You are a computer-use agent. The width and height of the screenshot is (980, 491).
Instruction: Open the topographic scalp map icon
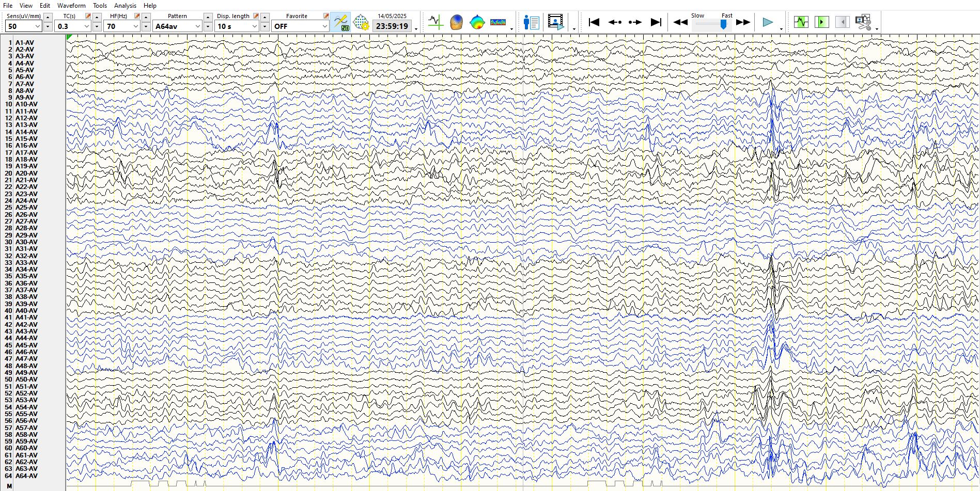(477, 22)
